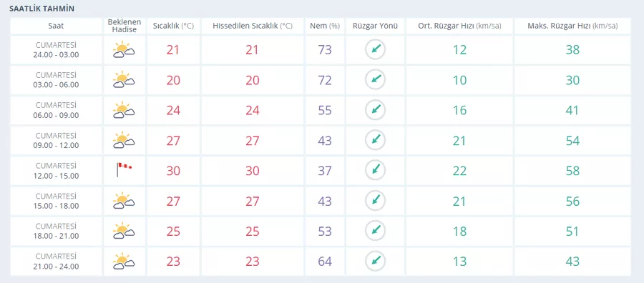Click the Hissedilen Sıcaklık column header

[252, 26]
